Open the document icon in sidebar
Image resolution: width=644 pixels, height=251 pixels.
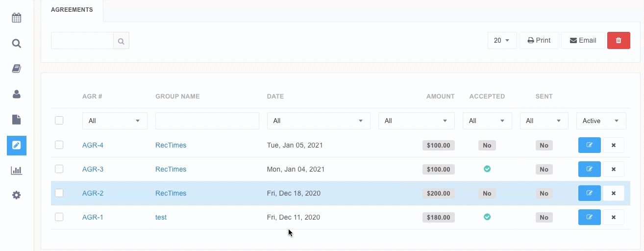(x=17, y=120)
